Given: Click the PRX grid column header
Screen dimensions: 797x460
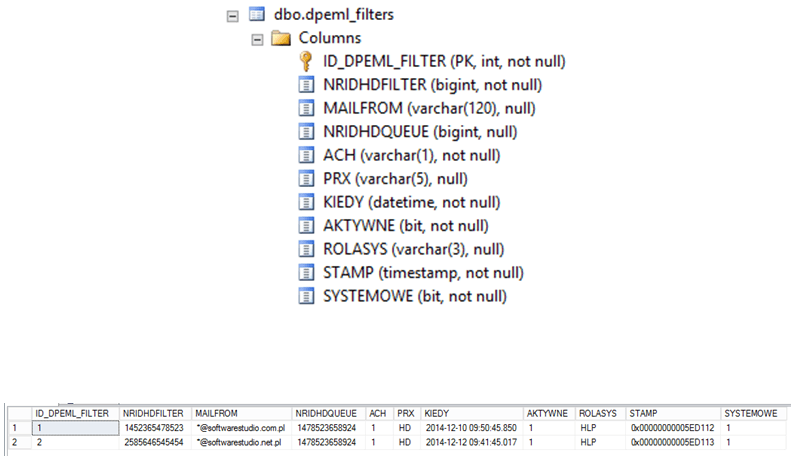Looking at the screenshot, I should [407, 413].
